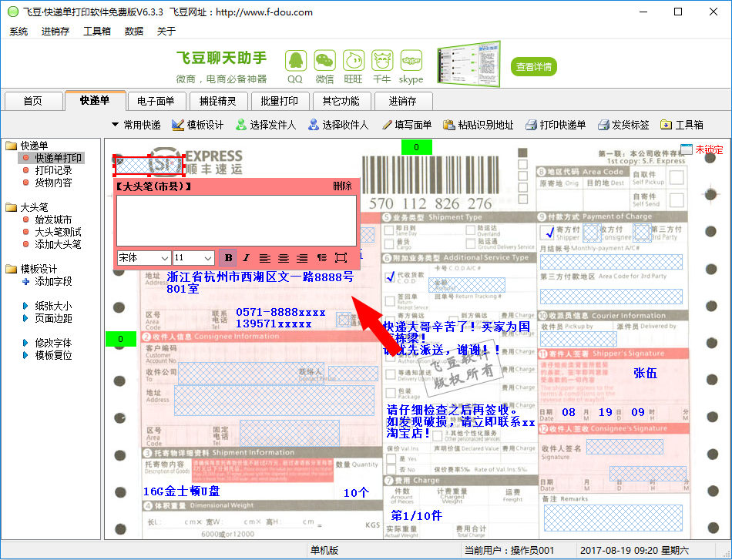Select the phone field 0571-8888xxxx
The width and height of the screenshot is (732, 560).
(x=280, y=312)
